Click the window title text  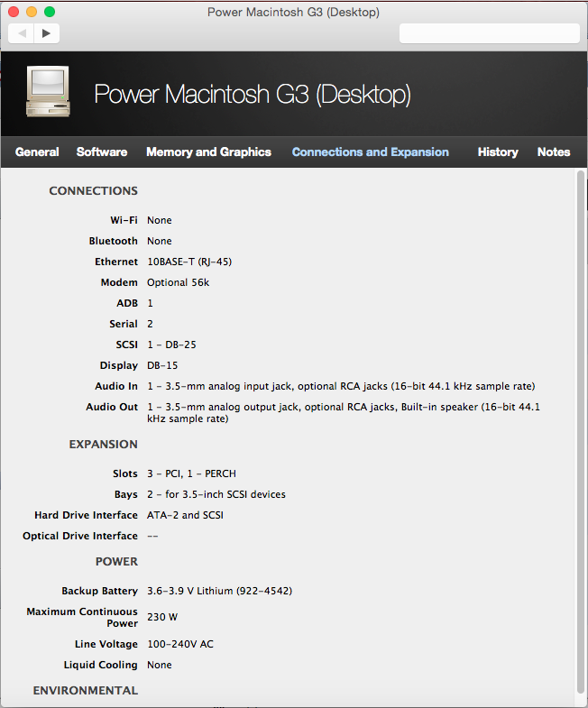tap(293, 13)
